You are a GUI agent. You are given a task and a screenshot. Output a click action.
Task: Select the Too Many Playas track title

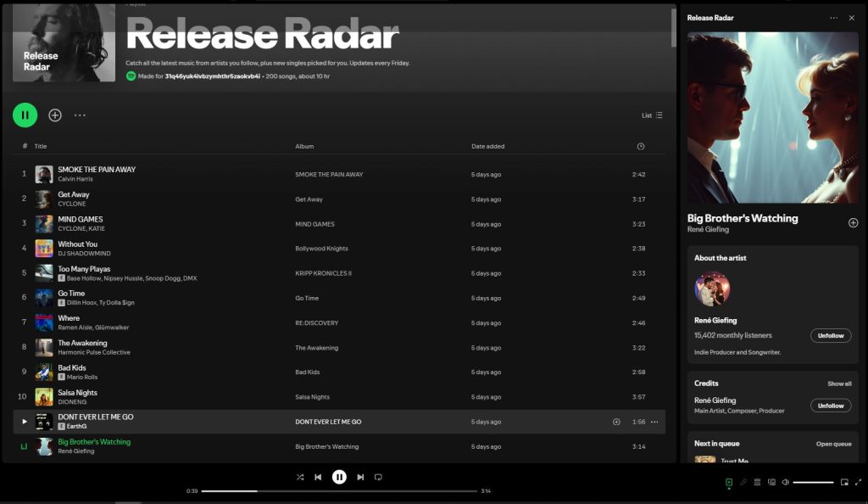coord(84,269)
